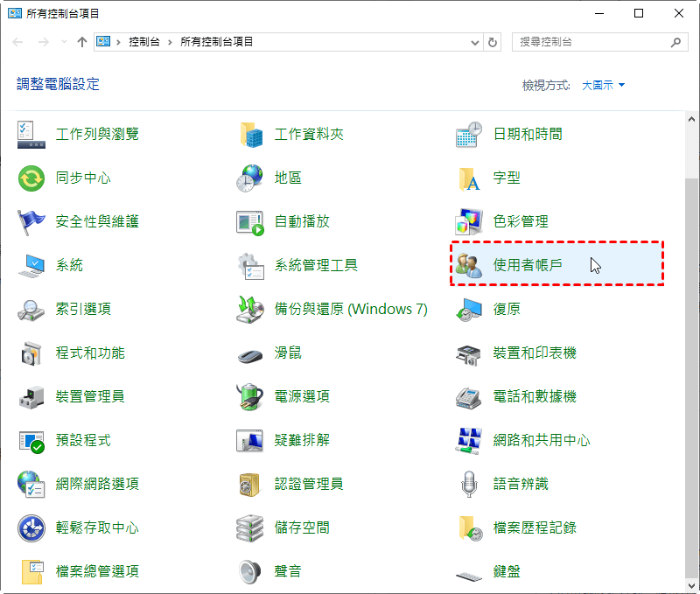Open the recent locations dropdown near navigation arrows

64,42
